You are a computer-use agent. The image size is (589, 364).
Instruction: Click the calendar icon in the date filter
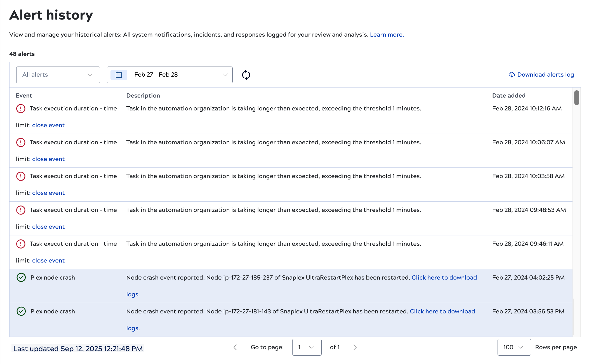coord(119,75)
